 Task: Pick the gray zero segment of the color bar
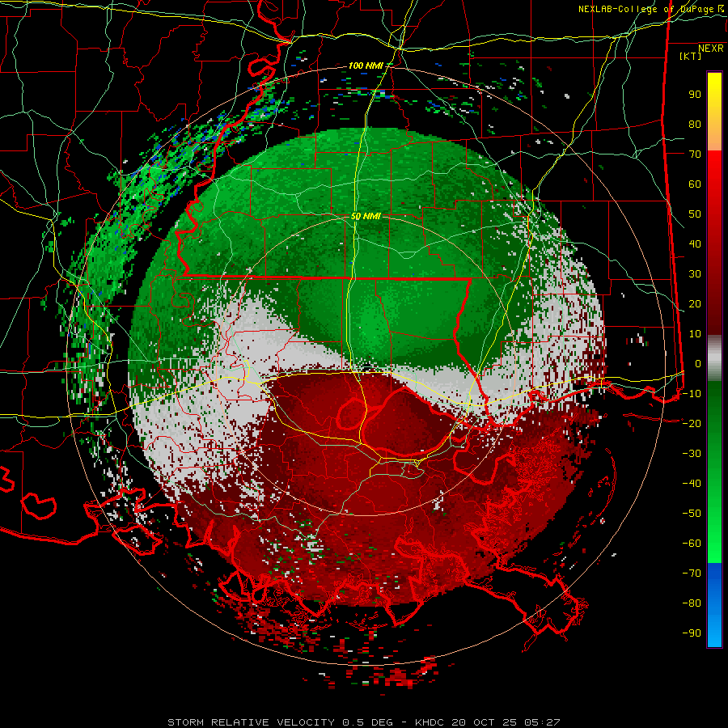pos(714,360)
